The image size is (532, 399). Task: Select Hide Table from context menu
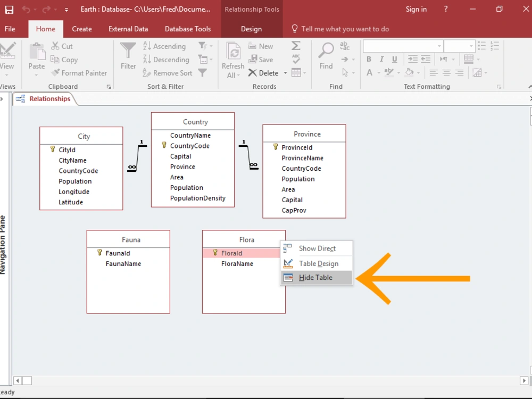coord(316,277)
